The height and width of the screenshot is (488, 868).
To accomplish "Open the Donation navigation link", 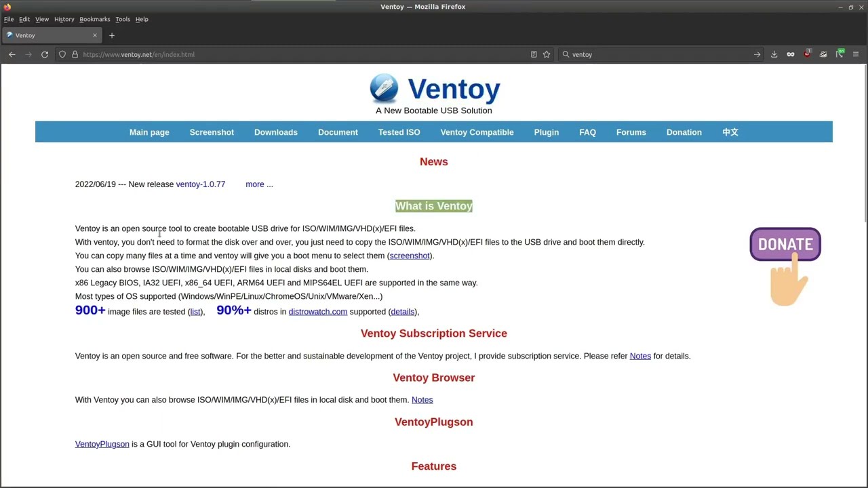I will (x=684, y=132).
